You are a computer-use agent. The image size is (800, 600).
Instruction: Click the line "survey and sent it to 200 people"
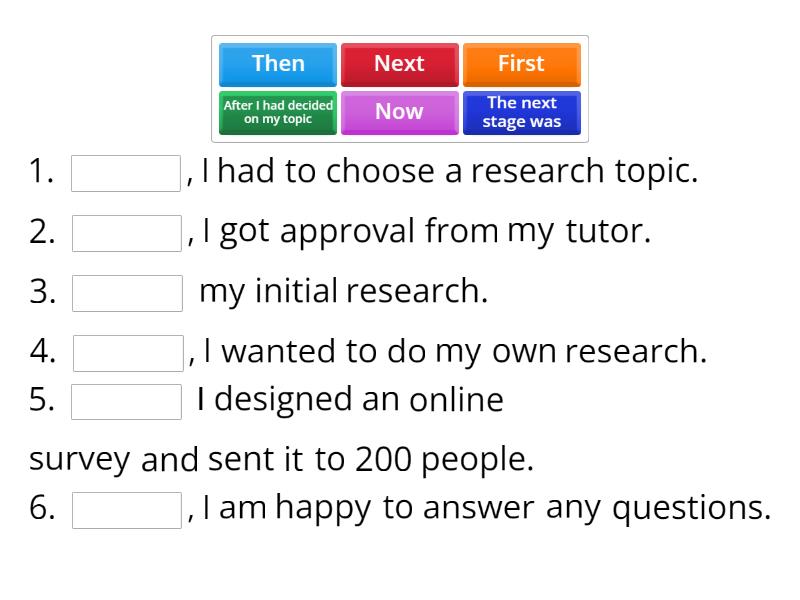pos(281,459)
